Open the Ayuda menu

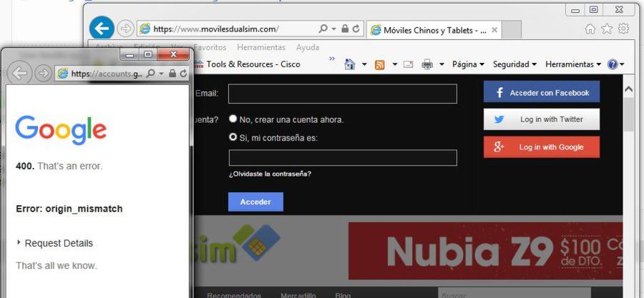pyautogui.click(x=308, y=47)
